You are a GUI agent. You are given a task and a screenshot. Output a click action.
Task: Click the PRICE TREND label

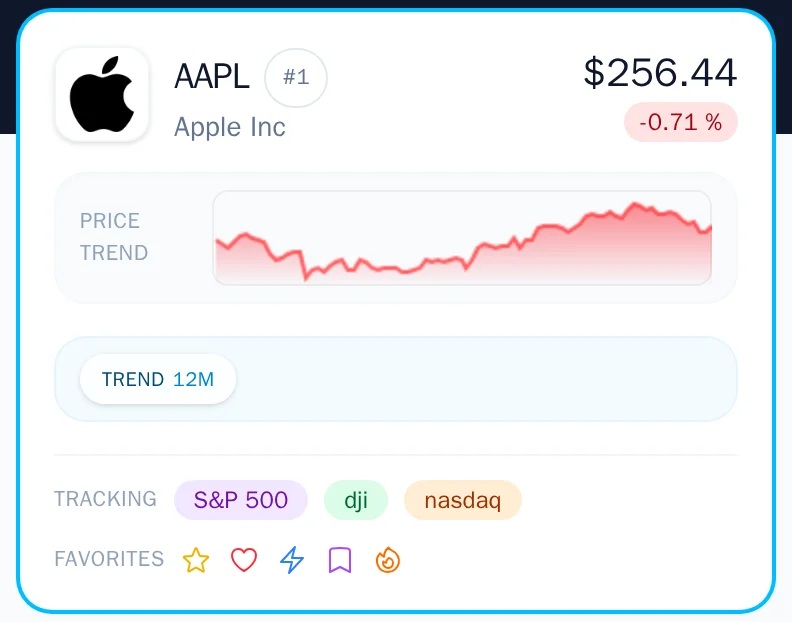pyautogui.click(x=113, y=237)
